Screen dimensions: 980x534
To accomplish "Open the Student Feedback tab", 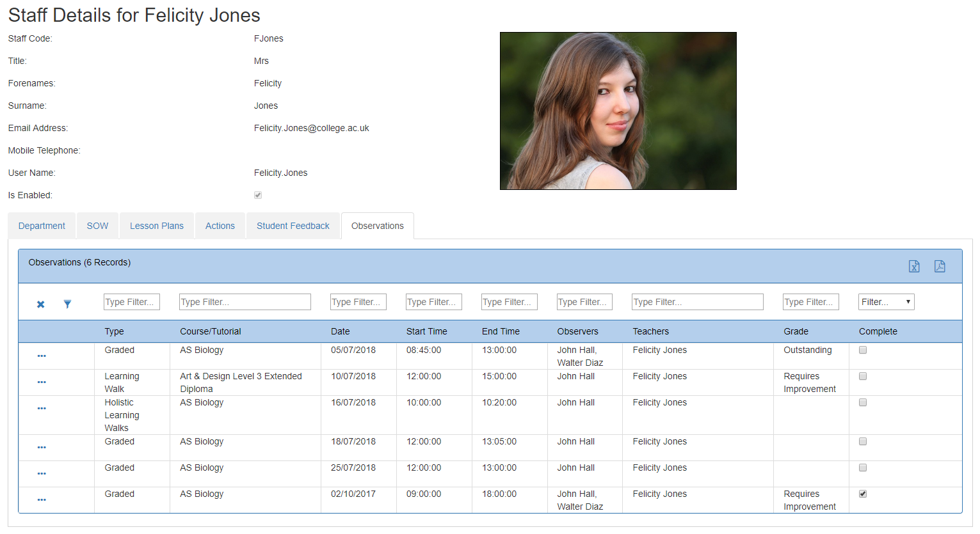I will coord(293,226).
